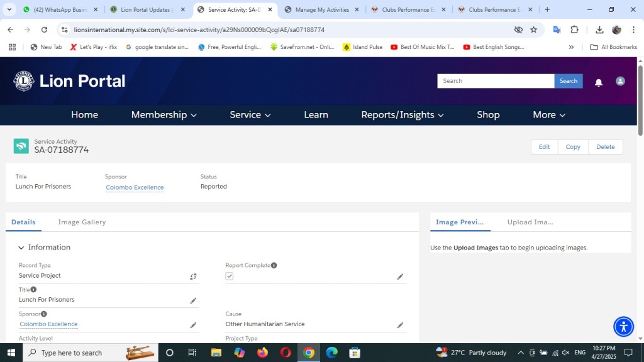
Task: Open a new browser tab
Action: (x=547, y=9)
